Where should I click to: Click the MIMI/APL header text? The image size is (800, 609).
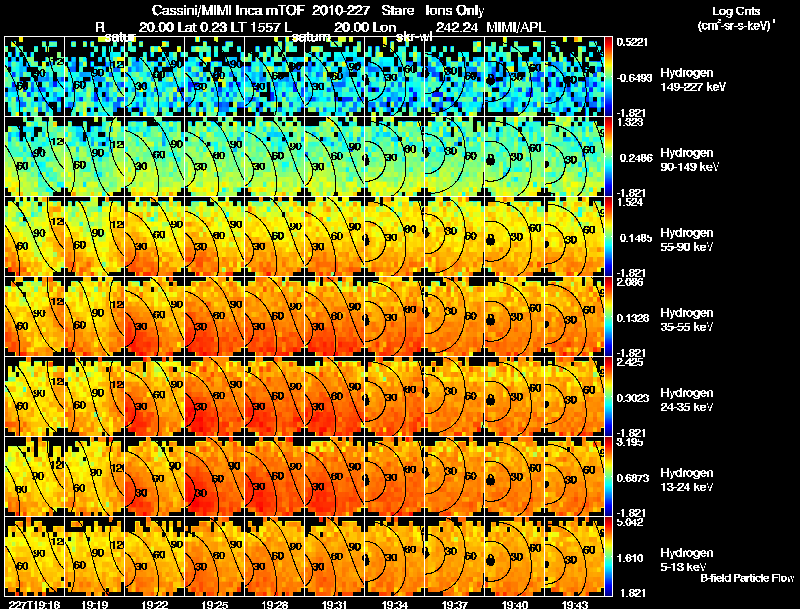click(x=516, y=27)
